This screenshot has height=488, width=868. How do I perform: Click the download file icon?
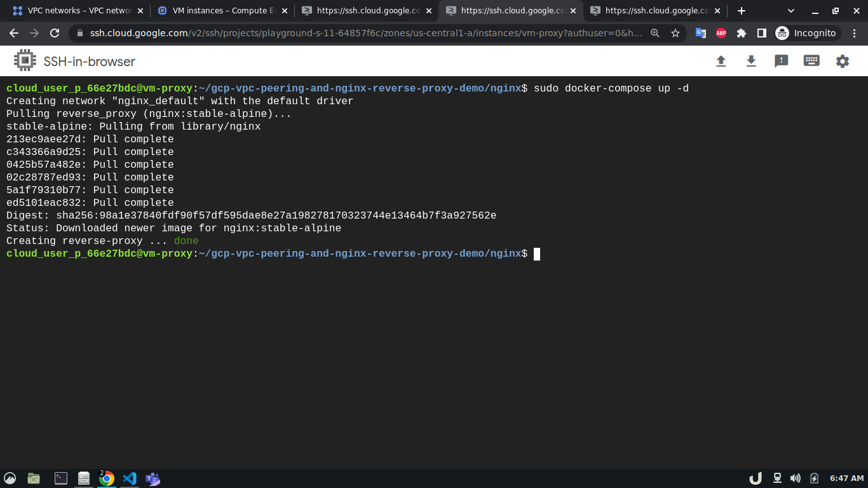pyautogui.click(x=751, y=61)
